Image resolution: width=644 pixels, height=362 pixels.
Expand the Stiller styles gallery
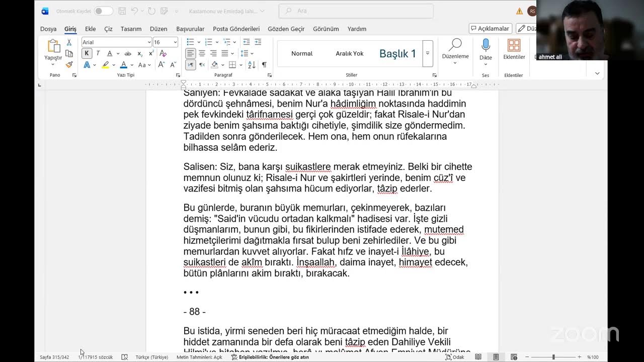(x=428, y=53)
